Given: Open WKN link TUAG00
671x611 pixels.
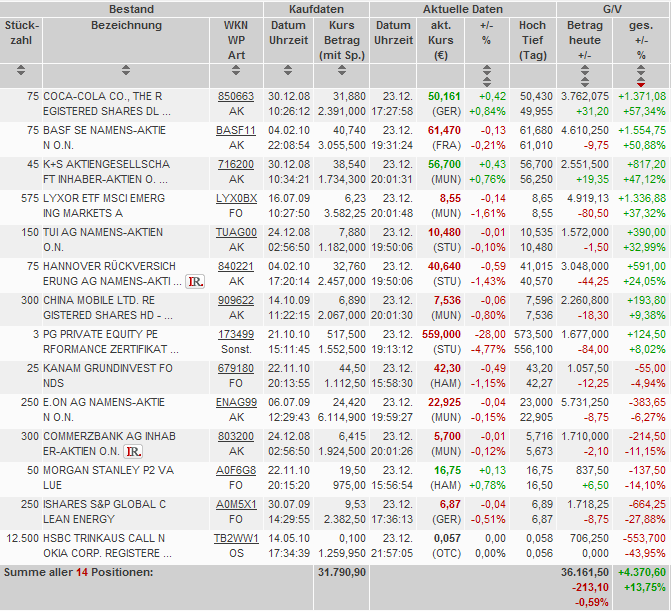Looking at the screenshot, I should (x=236, y=232).
